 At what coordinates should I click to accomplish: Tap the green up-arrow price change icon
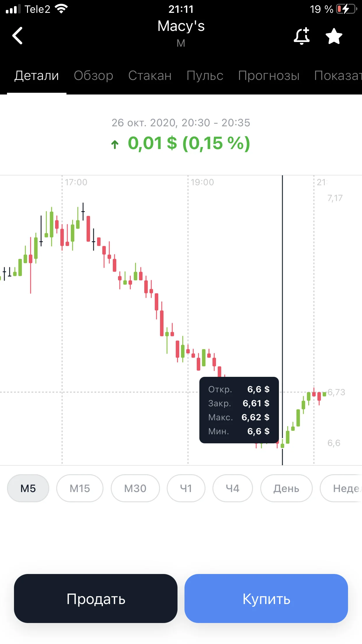pyautogui.click(x=115, y=144)
